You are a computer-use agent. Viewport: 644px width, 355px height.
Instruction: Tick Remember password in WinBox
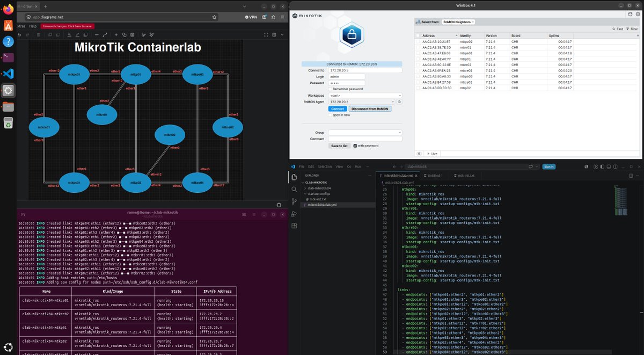tap(330, 89)
